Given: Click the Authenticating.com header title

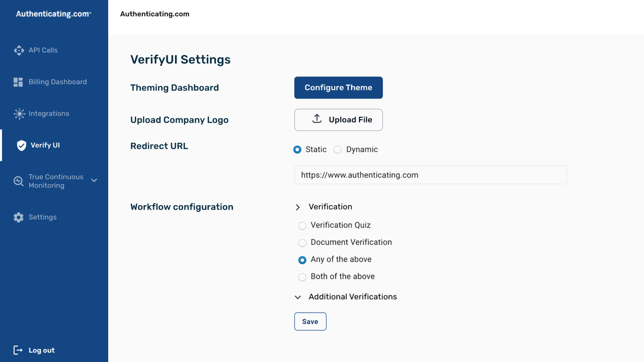Looking at the screenshot, I should pos(155,14).
